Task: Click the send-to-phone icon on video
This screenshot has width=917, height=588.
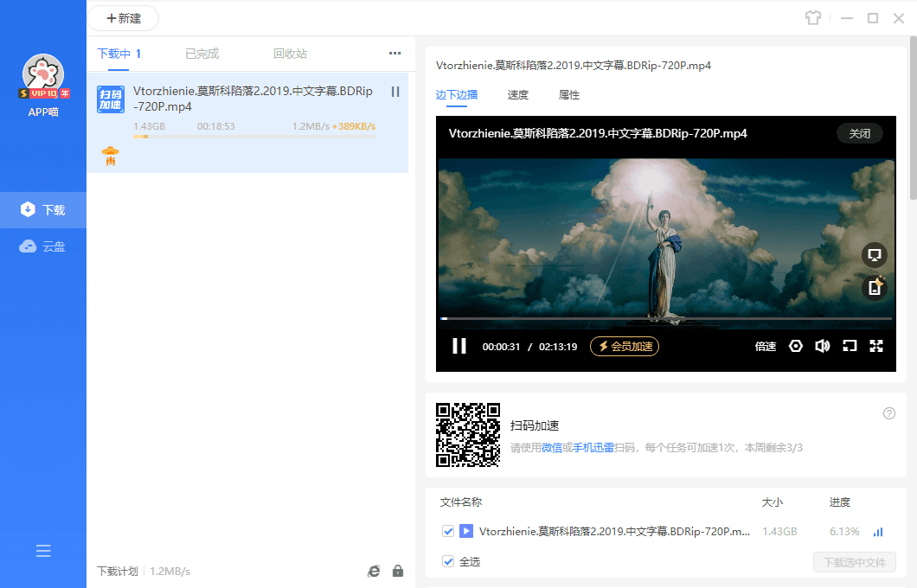Action: [875, 288]
